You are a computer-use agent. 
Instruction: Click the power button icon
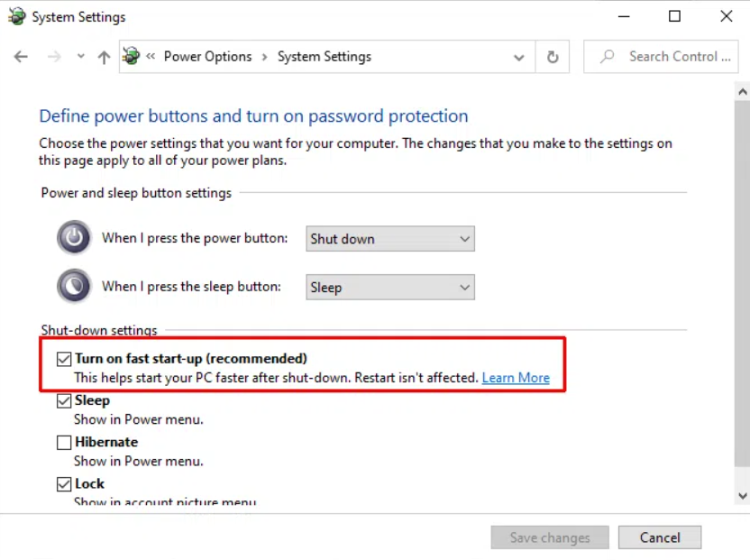point(74,237)
